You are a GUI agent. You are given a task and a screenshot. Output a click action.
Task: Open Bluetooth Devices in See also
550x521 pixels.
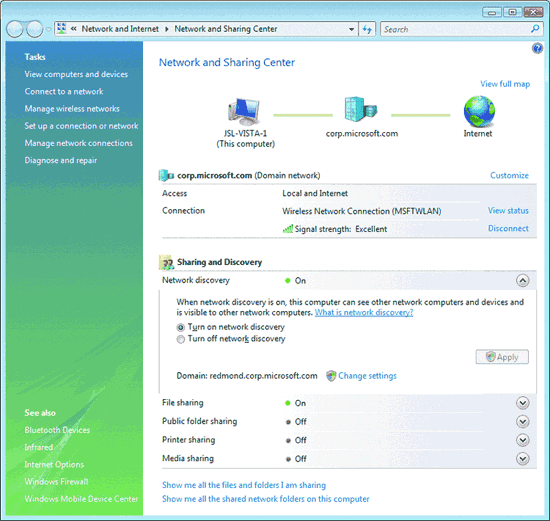(57, 430)
